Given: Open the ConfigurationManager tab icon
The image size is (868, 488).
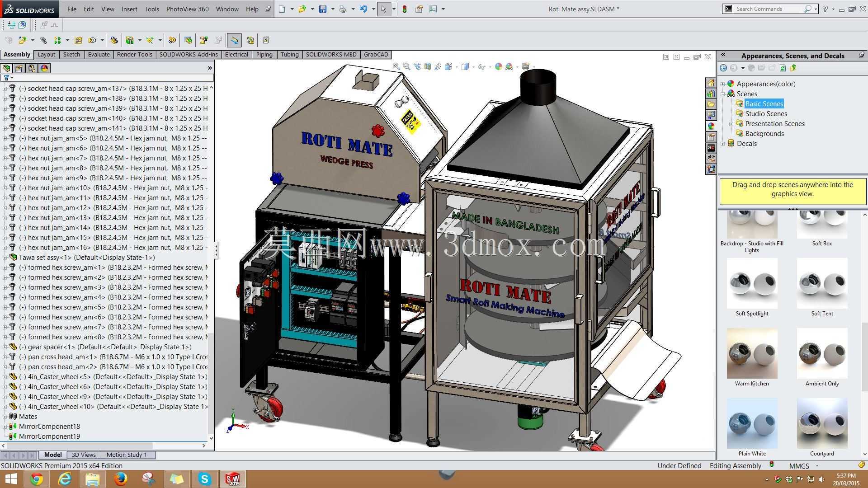Looking at the screenshot, I should 32,68.
